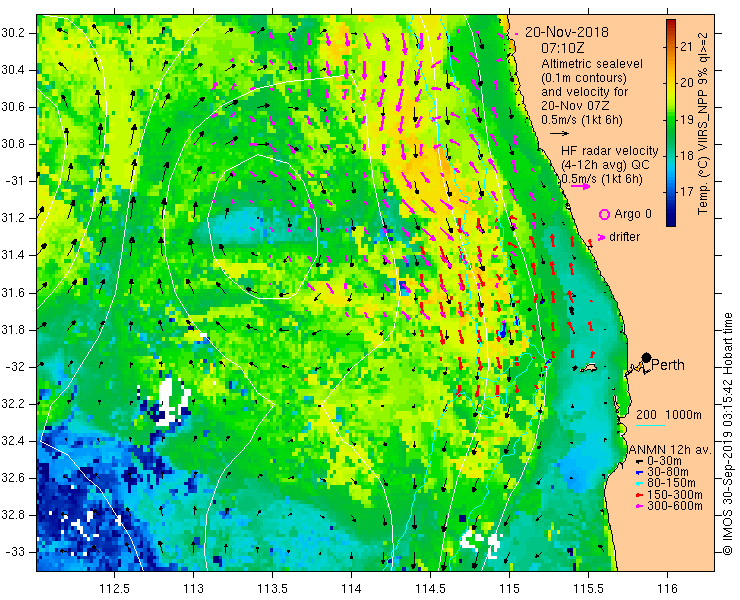Click the Perth city label
The height and width of the screenshot is (600, 740).
[668, 365]
